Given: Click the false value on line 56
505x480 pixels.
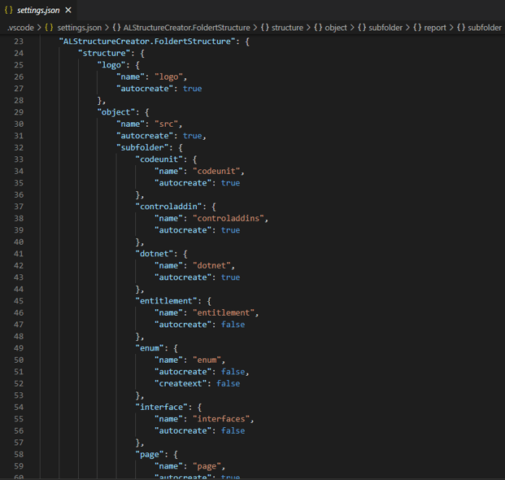Looking at the screenshot, I should pyautogui.click(x=233, y=431).
